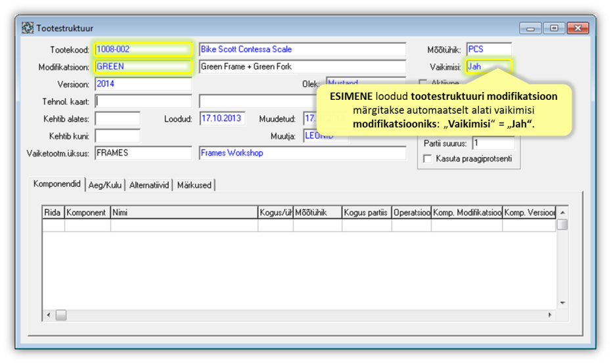Maximize the Tootestruktuur window
The height and width of the screenshot is (364, 611).
(x=554, y=28)
